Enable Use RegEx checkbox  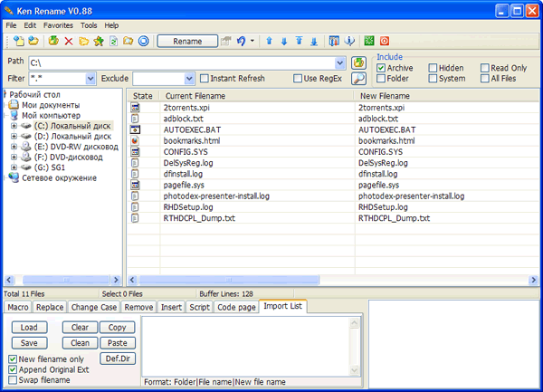click(298, 79)
